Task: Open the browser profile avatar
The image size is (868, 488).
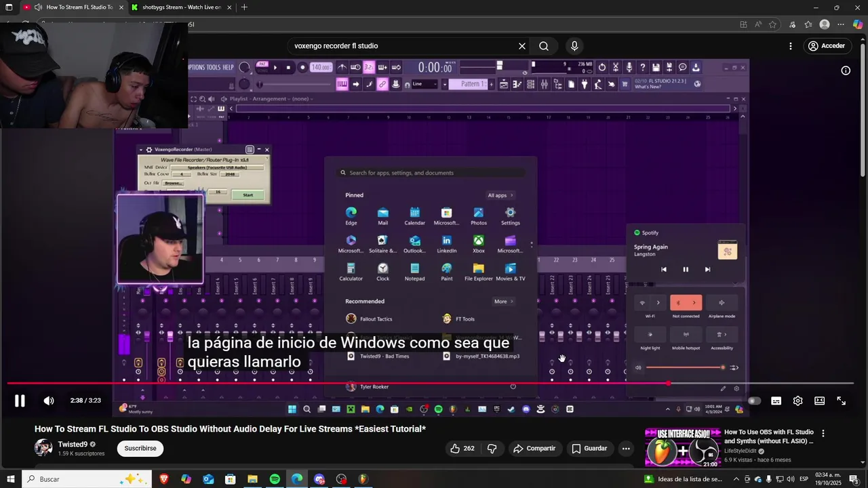Action: 825,24
